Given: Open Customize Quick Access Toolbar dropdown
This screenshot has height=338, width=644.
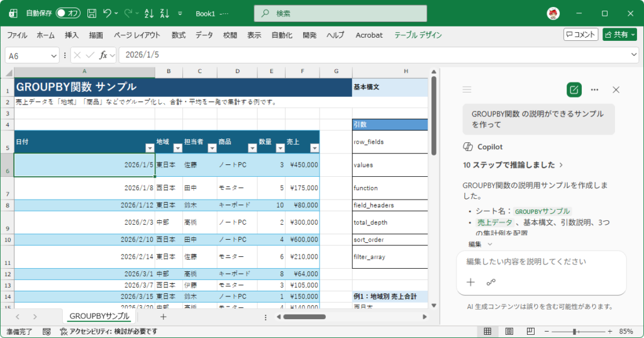Looking at the screenshot, I should click(x=180, y=14).
